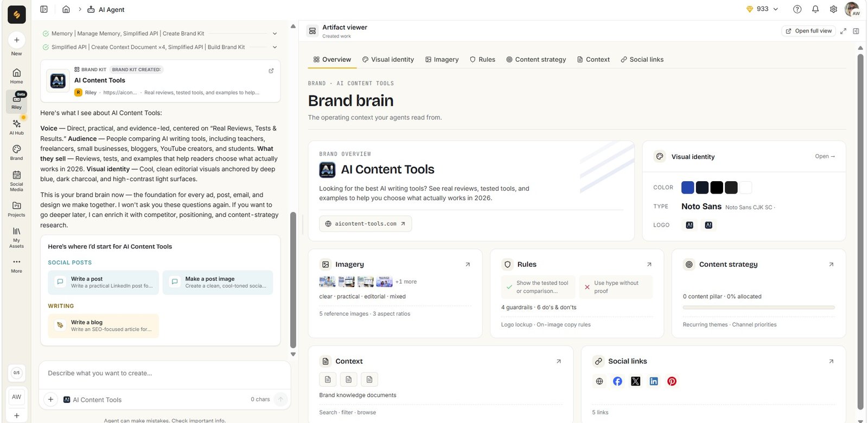Focus Describe what you want input
This screenshot has height=423, width=868.
[164, 373]
